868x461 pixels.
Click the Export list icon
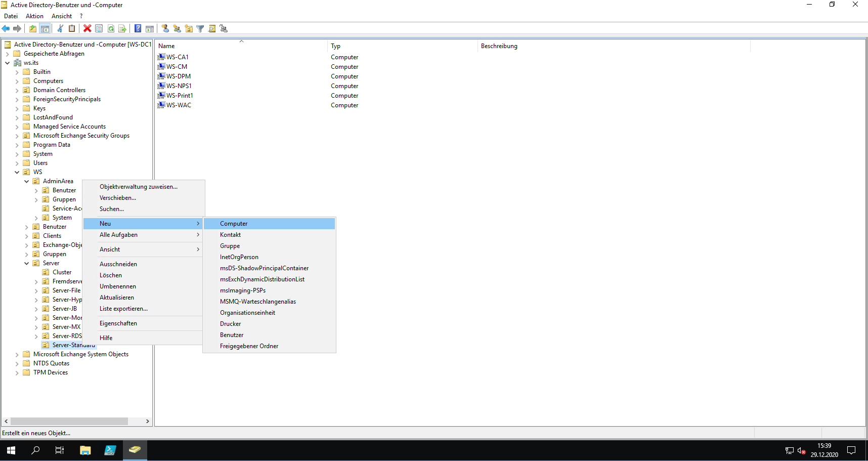click(x=122, y=29)
